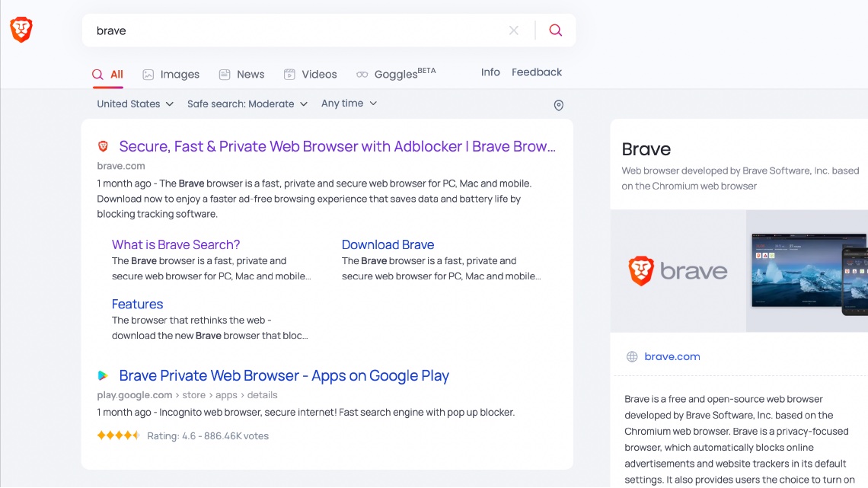Switch to the Images tab
Screen dimensions: 868x488
point(171,74)
